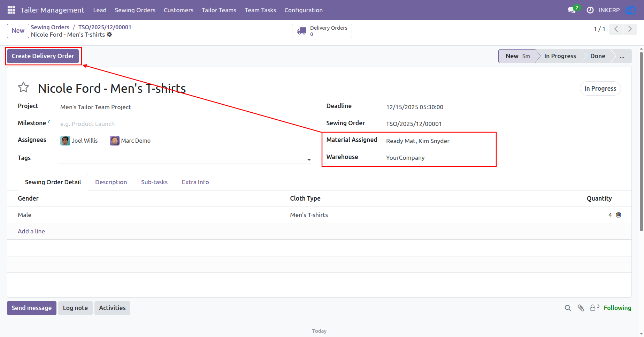Open Customers menu
This screenshot has width=644, height=337.
(x=178, y=10)
